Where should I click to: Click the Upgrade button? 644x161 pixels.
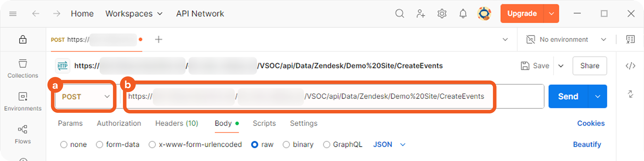(x=522, y=14)
